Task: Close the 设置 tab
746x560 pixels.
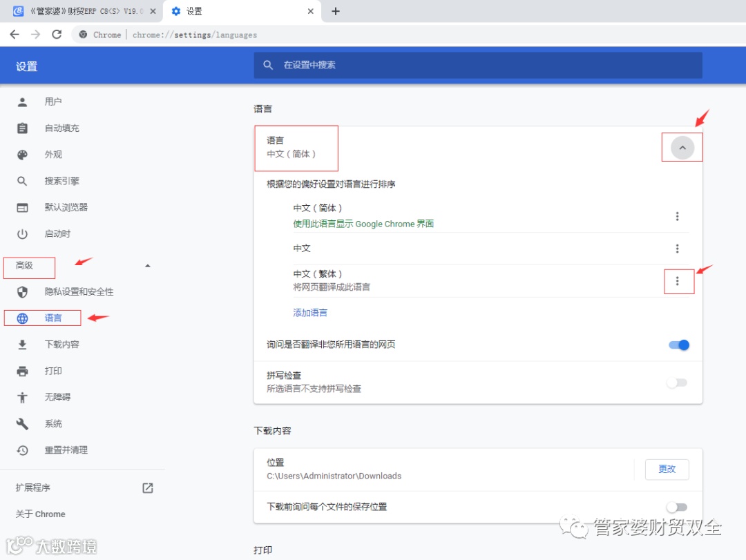Action: (x=311, y=11)
